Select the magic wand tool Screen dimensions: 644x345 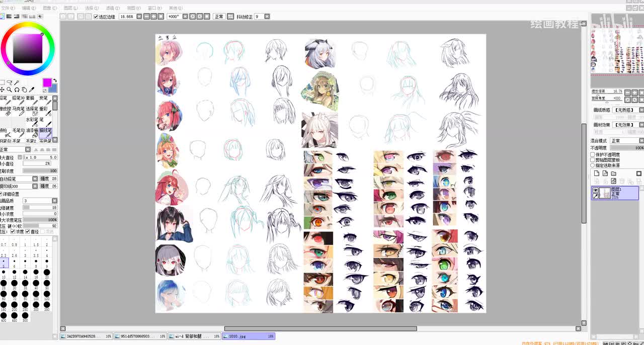click(16, 82)
